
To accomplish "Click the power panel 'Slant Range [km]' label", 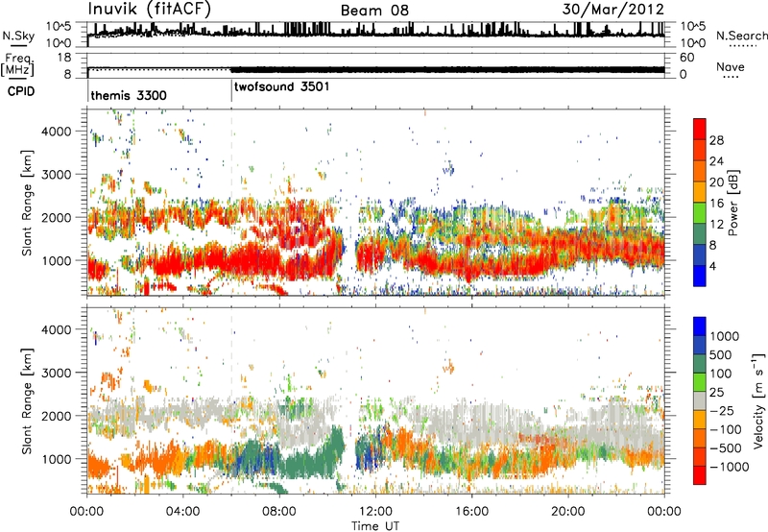I will pos(27,203).
